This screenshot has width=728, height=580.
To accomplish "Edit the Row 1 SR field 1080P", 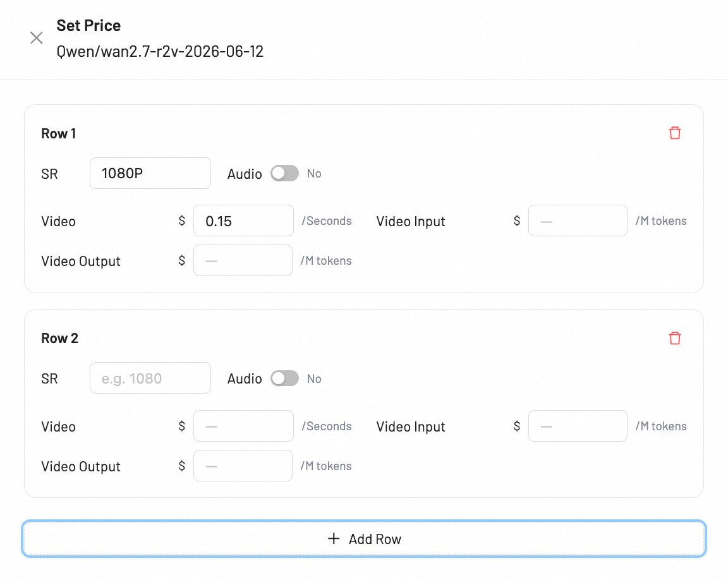I will click(150, 173).
